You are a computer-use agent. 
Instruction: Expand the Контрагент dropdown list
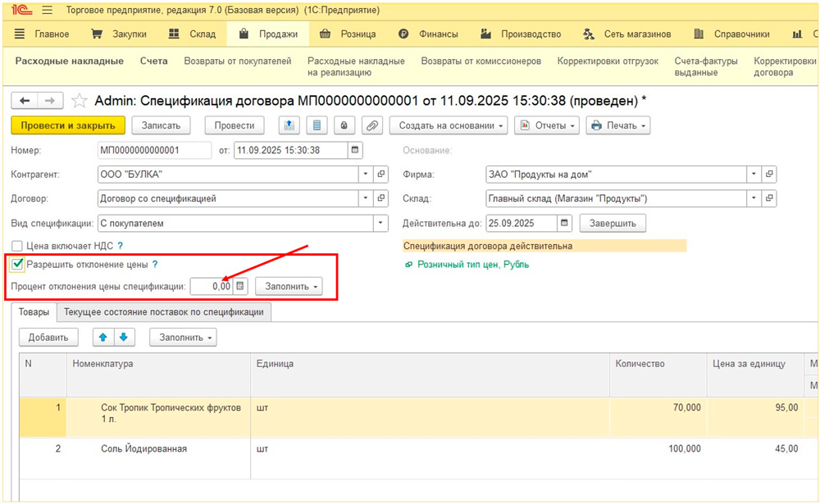[x=365, y=175]
